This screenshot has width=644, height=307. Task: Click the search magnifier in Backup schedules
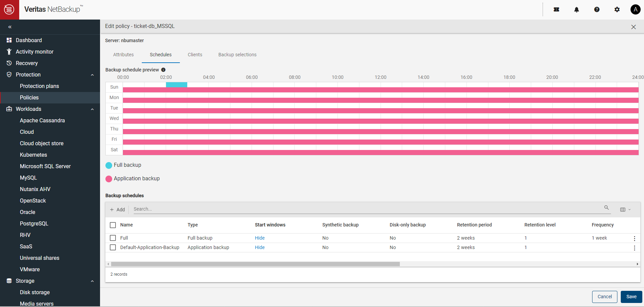[x=606, y=208]
